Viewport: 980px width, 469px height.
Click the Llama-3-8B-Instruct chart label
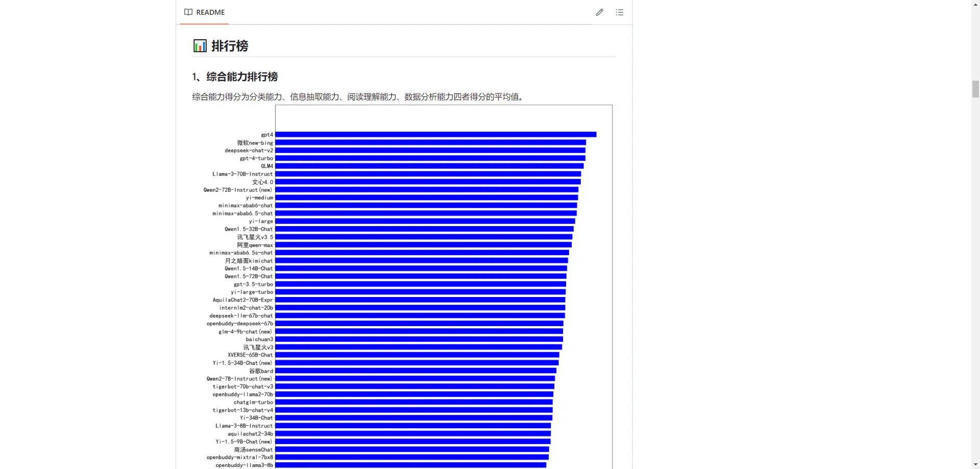coord(244,426)
